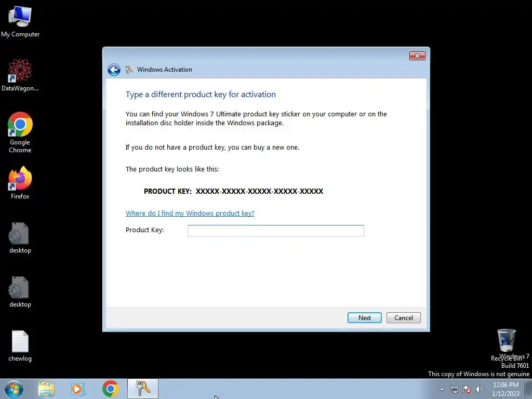Click 'This copy of Windows is not genuine' watermark text
This screenshot has height=399, width=532.
point(478,374)
